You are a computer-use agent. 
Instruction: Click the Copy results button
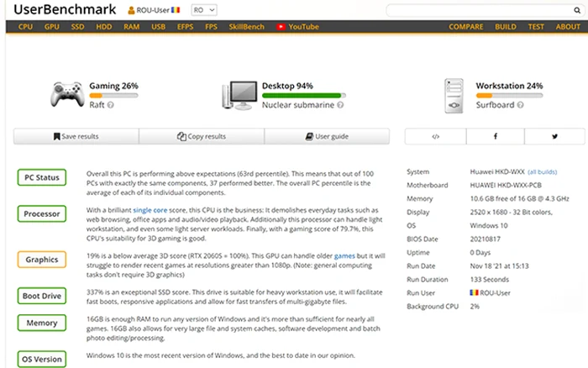pos(202,137)
